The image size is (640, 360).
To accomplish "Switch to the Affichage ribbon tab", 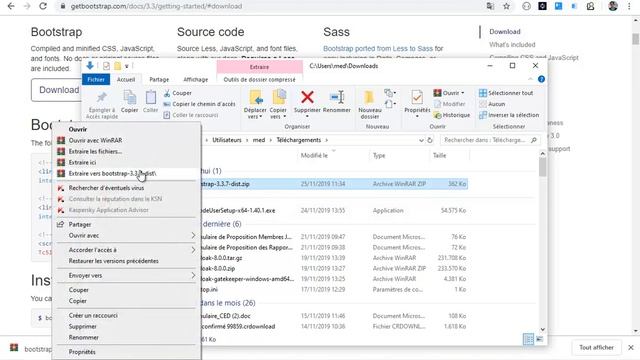I will point(196,80).
